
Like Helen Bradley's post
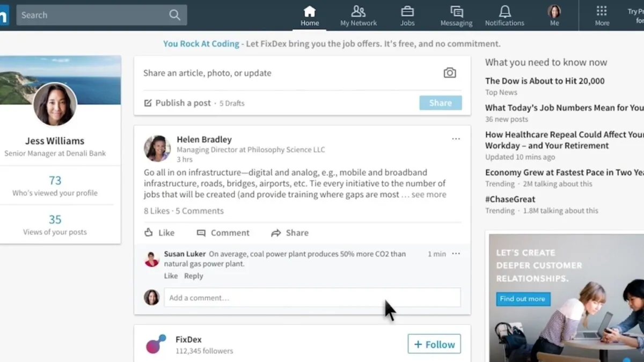coord(159,232)
